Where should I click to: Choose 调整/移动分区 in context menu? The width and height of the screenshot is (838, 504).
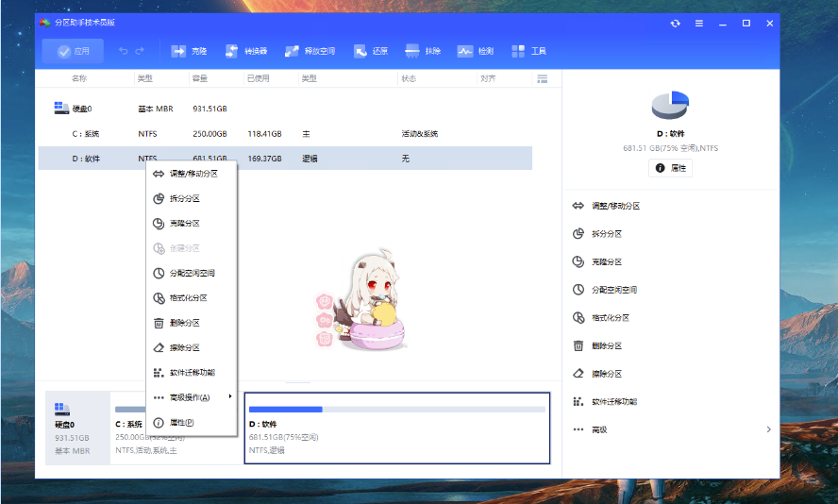[x=192, y=174]
